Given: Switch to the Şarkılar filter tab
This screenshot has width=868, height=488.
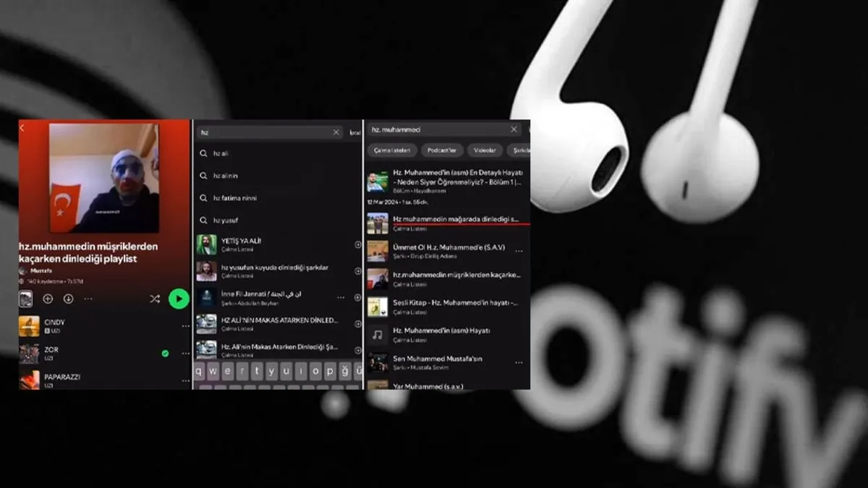Looking at the screenshot, I should [519, 150].
